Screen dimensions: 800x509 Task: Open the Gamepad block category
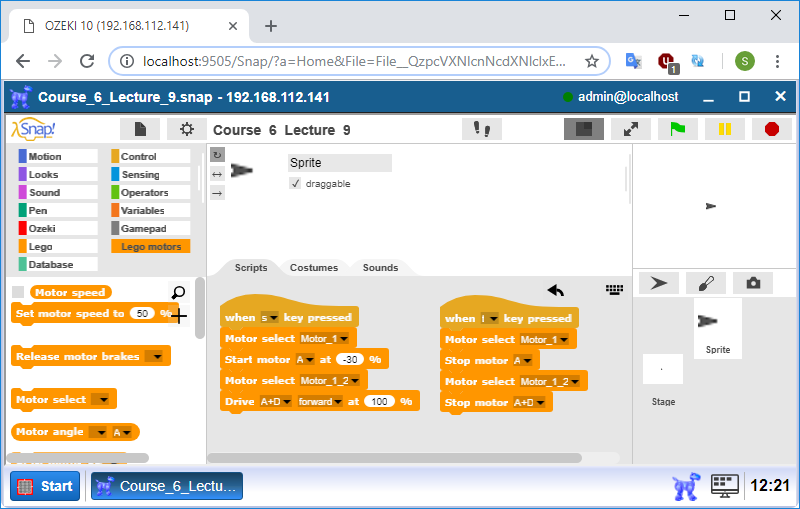pos(151,228)
